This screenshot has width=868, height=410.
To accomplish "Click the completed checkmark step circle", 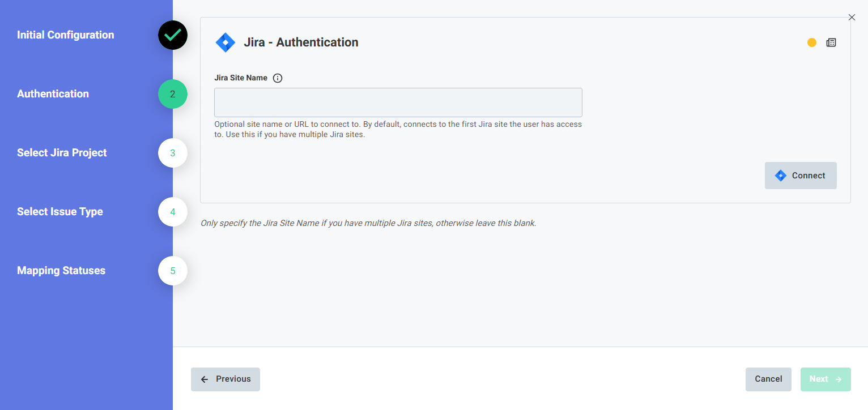I will (x=173, y=35).
